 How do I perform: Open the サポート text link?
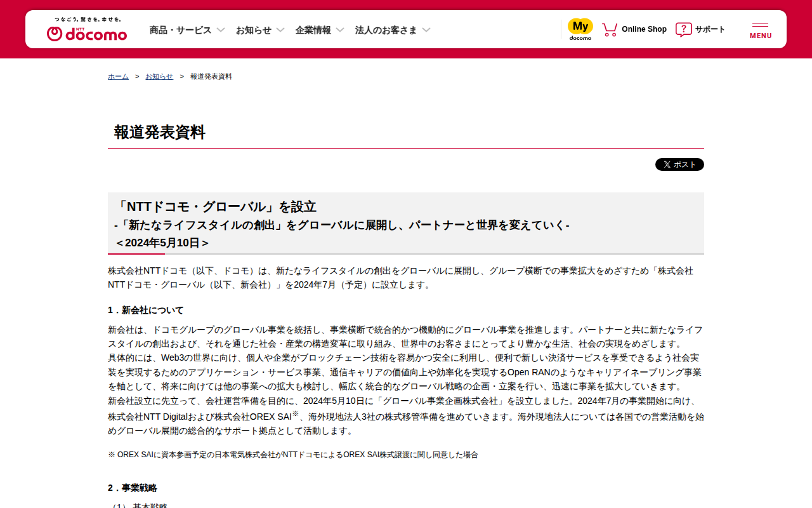pos(710,29)
